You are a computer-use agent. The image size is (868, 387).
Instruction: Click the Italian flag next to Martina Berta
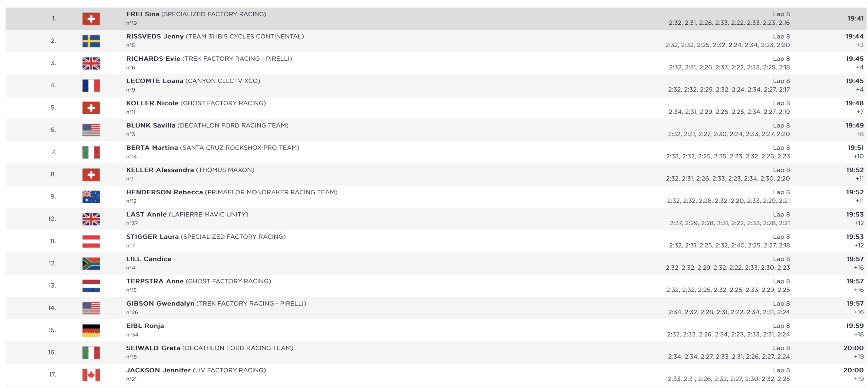coord(91,152)
